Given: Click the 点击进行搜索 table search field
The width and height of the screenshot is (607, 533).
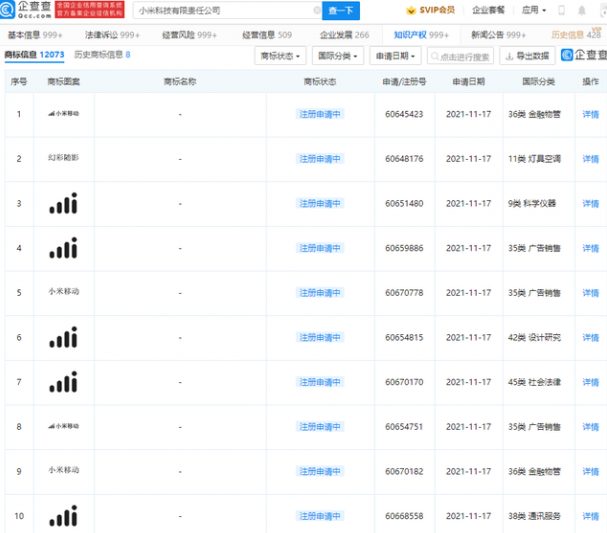Looking at the screenshot, I should click(460, 57).
